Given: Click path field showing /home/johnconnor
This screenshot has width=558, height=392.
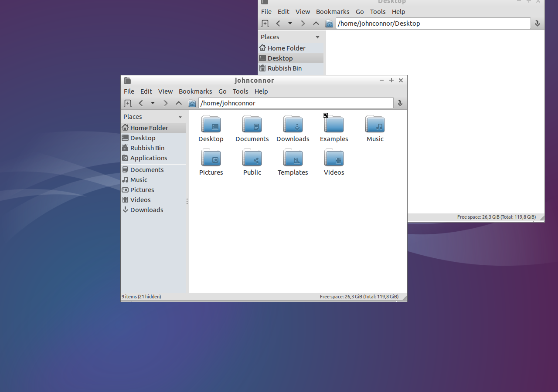Looking at the screenshot, I should click(x=296, y=103).
